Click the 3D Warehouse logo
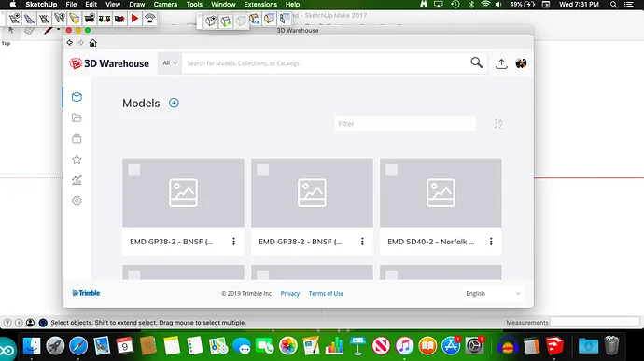644x361 pixels. 109,63
